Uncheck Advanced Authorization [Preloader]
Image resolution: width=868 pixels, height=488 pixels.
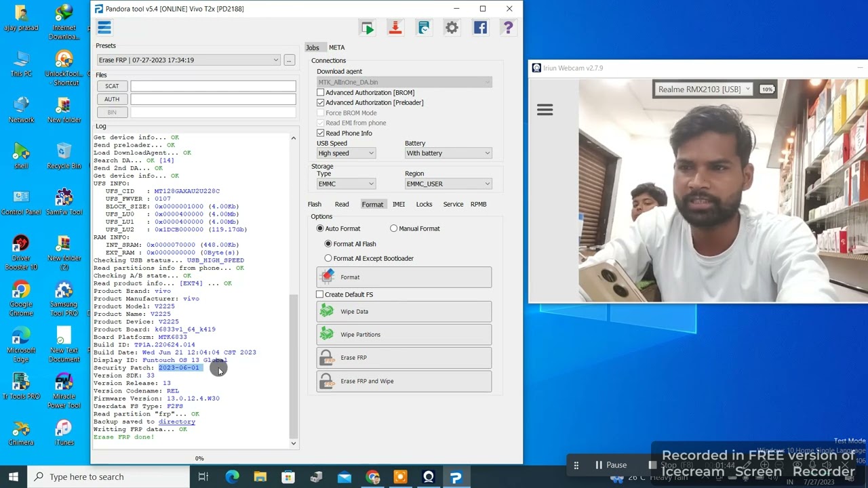tap(320, 103)
